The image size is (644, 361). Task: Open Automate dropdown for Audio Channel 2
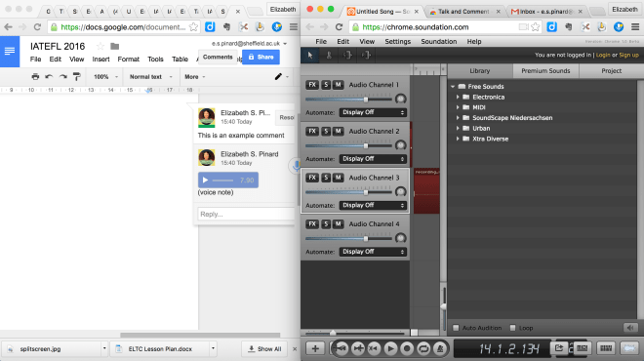[x=373, y=158]
